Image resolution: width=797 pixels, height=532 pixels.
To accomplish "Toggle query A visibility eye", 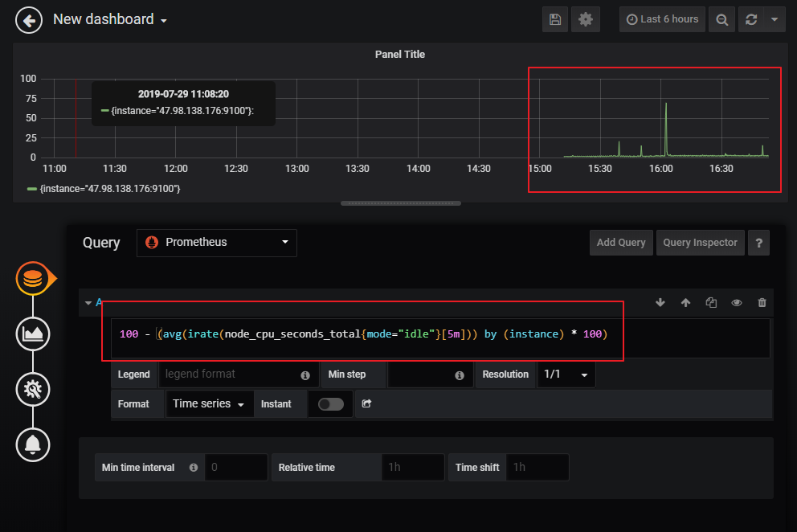I will click(737, 303).
